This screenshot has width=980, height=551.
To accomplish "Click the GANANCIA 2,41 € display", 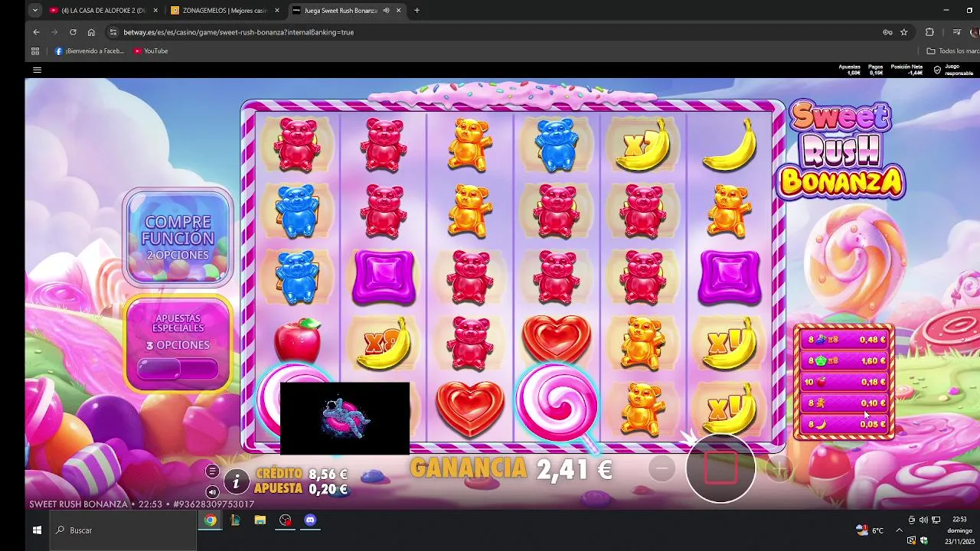I will [x=511, y=469].
